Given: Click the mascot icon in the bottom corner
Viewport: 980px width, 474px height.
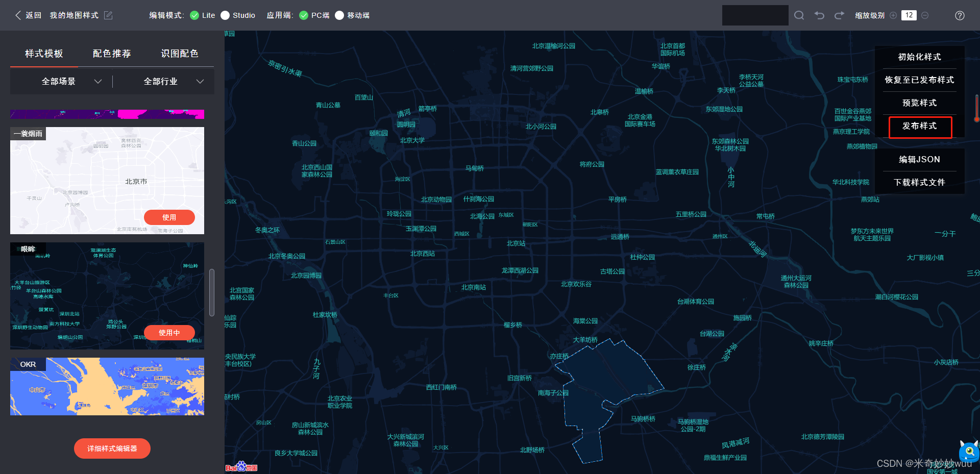Looking at the screenshot, I should [x=968, y=451].
